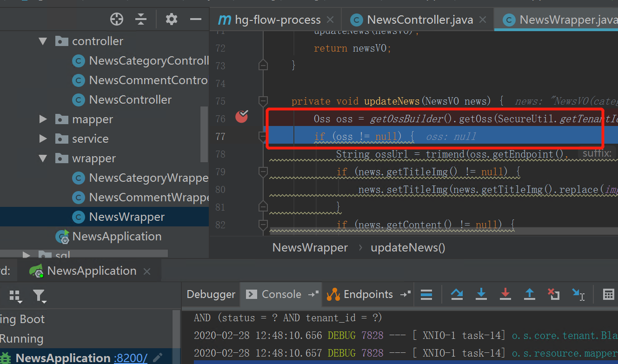Click NewsWrapper in the breadcrumb
The image size is (618, 364).
click(310, 248)
